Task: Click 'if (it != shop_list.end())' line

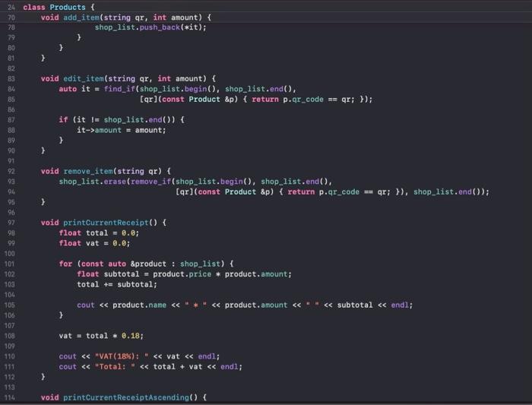Action: coord(122,120)
